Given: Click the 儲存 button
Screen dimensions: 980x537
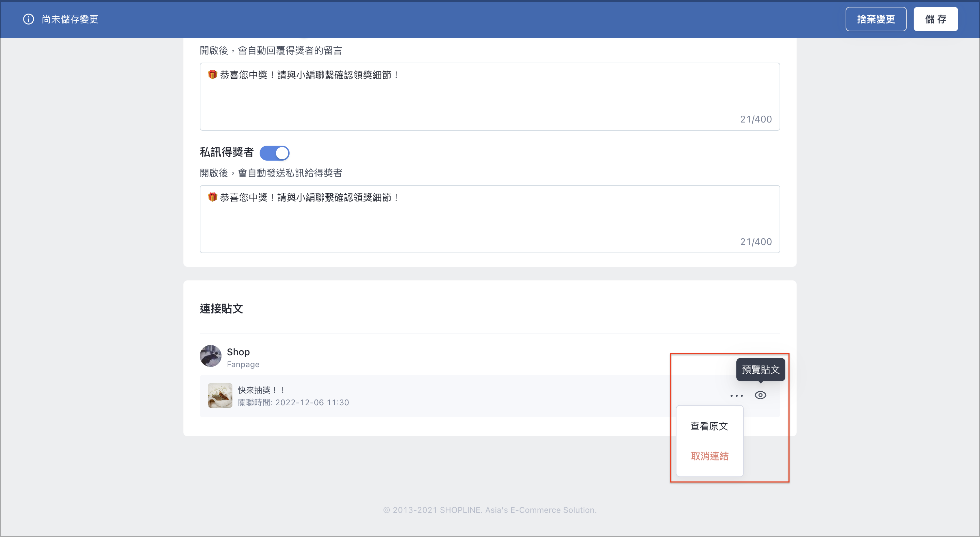Looking at the screenshot, I should 935,19.
